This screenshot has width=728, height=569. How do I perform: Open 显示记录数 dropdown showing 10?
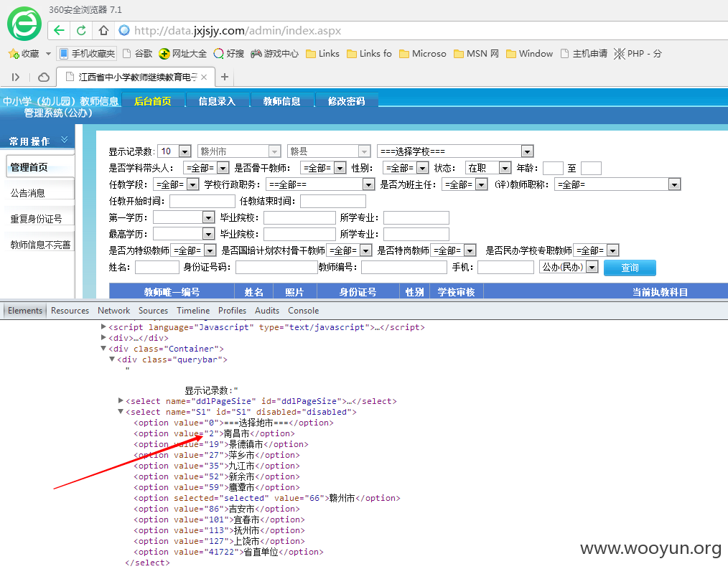174,151
